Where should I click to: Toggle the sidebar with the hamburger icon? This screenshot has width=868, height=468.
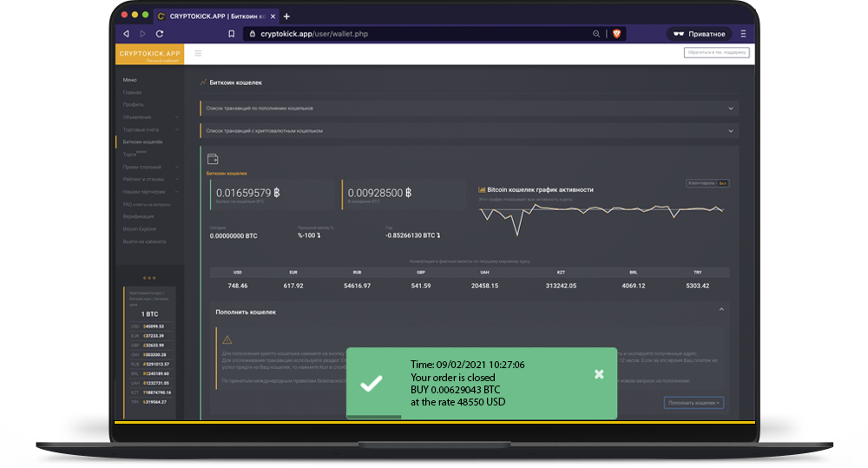click(198, 53)
